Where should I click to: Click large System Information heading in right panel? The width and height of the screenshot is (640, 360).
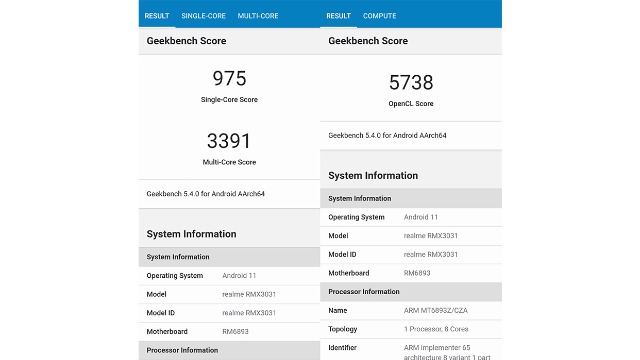coord(373,176)
